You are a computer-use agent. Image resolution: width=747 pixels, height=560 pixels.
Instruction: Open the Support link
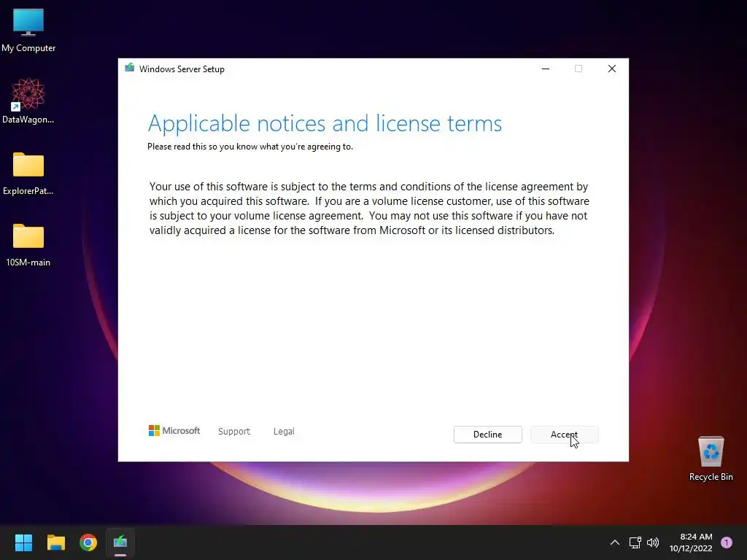coord(234,432)
